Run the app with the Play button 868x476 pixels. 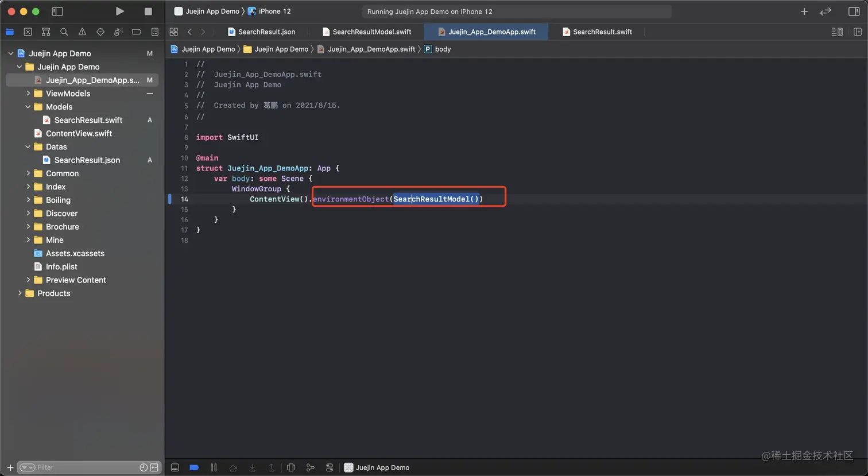119,11
